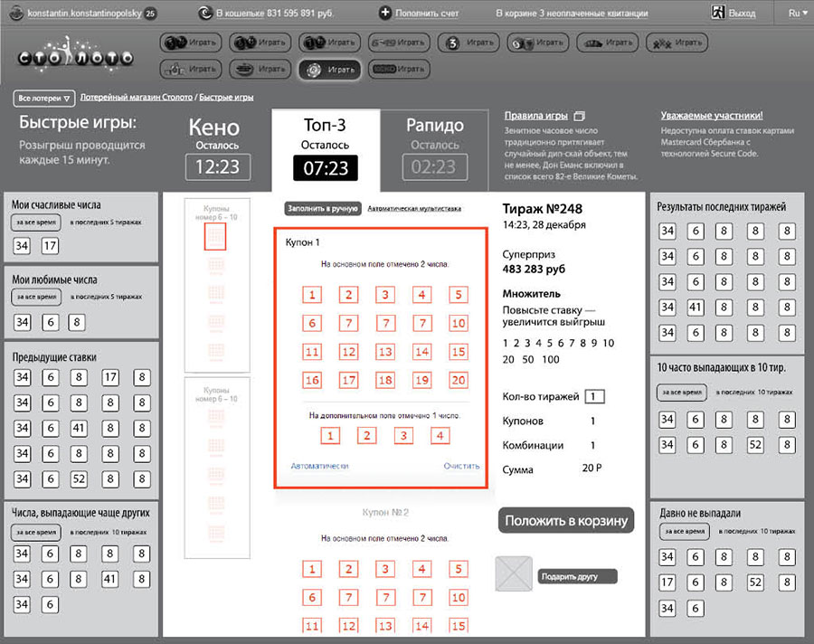Click the exit icon next to Выход
This screenshot has width=814, height=644.
coord(717,14)
